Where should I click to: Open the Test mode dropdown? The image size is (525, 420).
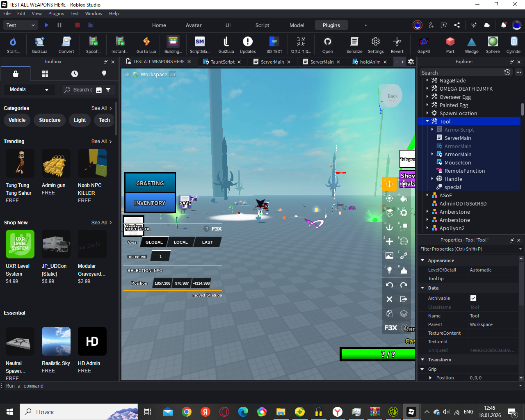coord(21,25)
